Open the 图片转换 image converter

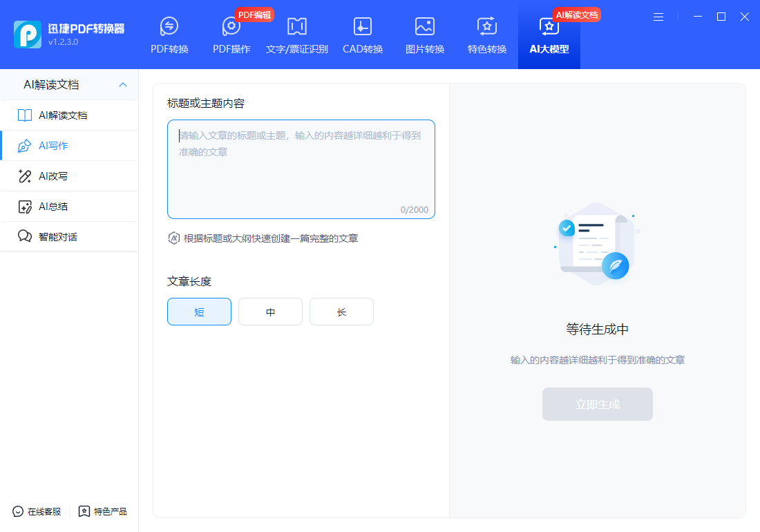(424, 35)
